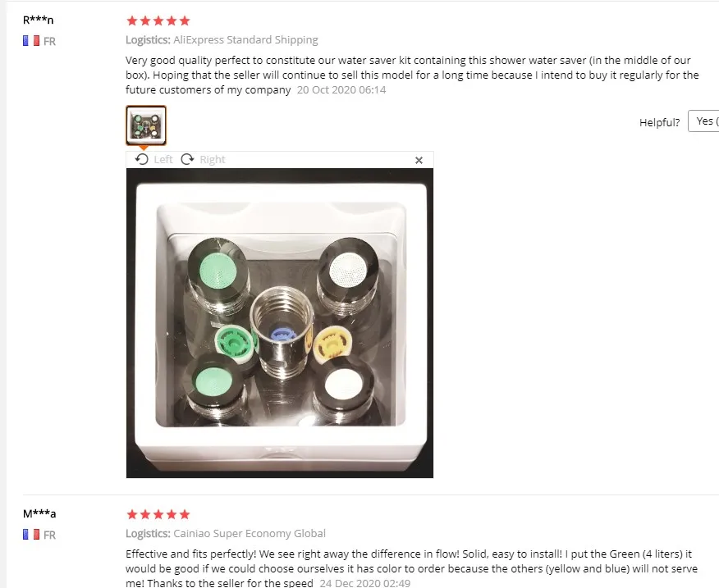Click reviewer name M***a
719x588 pixels.
click(39, 513)
